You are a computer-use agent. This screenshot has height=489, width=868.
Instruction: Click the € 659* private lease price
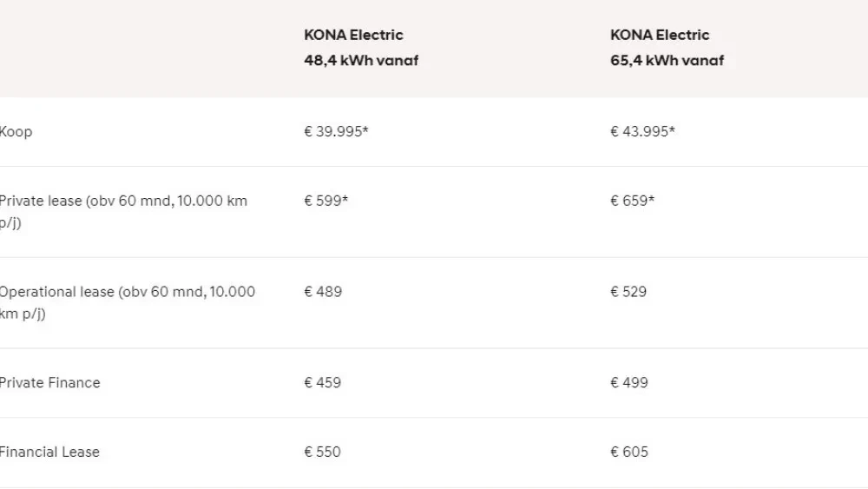click(632, 202)
